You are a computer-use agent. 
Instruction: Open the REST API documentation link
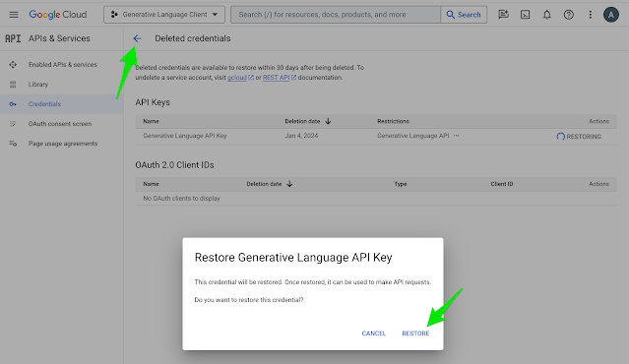[x=276, y=78]
